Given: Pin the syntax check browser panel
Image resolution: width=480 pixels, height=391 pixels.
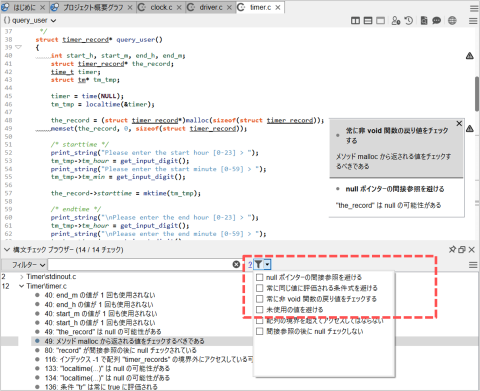Looking at the screenshot, I should [x=452, y=249].
